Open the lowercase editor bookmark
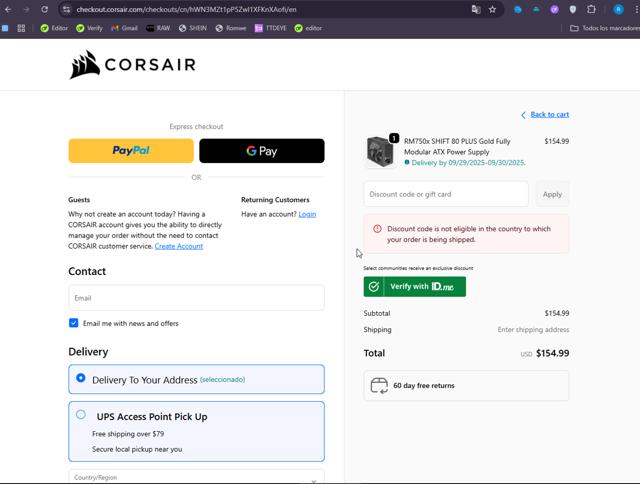640x484 pixels. click(x=308, y=28)
